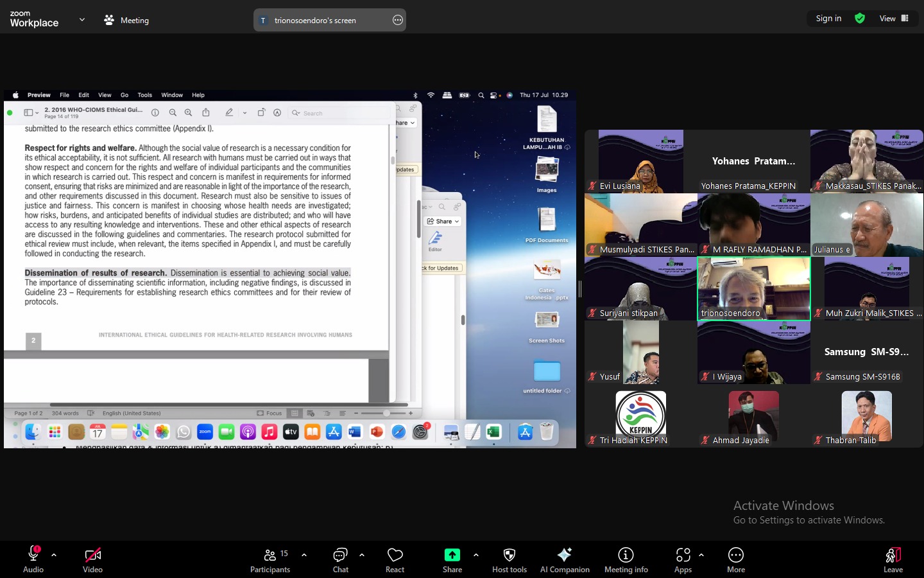Adjust the Word zoom slider
Image resolution: width=924 pixels, height=578 pixels.
tap(386, 413)
